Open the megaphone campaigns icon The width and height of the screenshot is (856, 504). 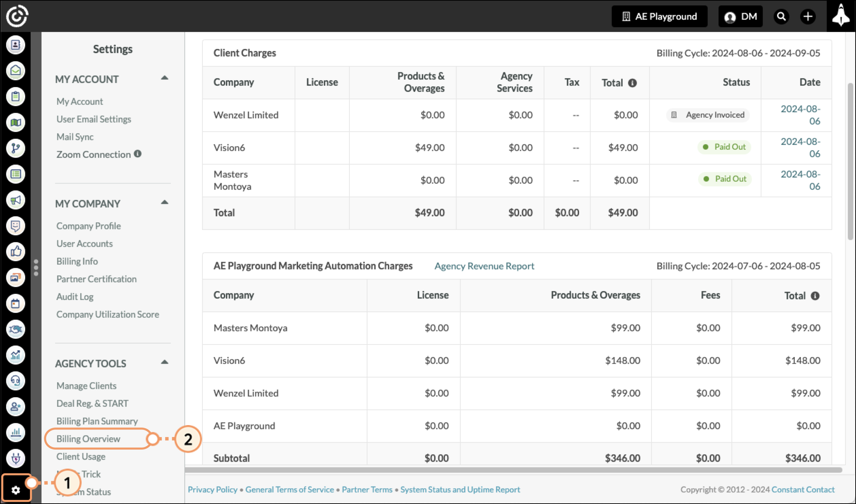[16, 200]
